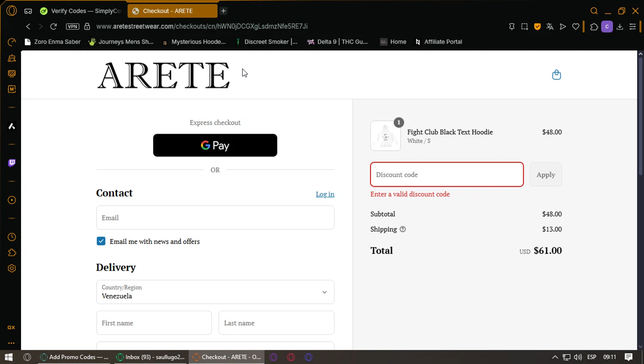This screenshot has height=364, width=644.
Task: Click the shipping info question mark icon
Action: point(403,229)
